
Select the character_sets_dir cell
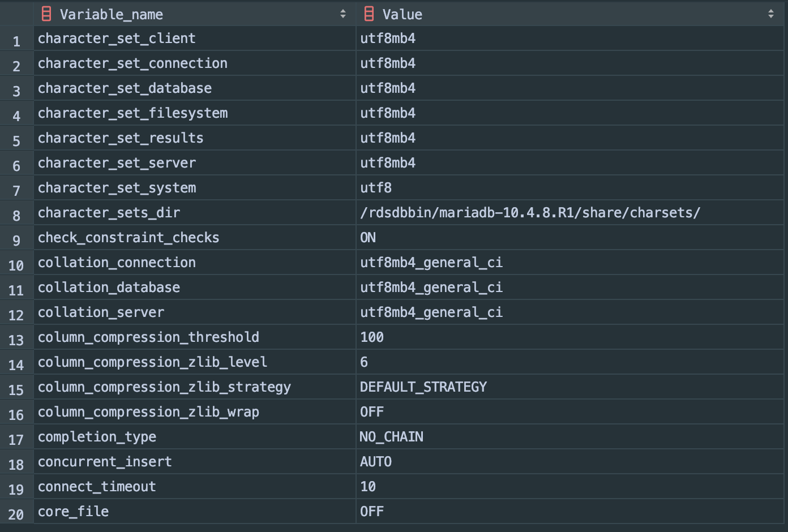(x=195, y=213)
